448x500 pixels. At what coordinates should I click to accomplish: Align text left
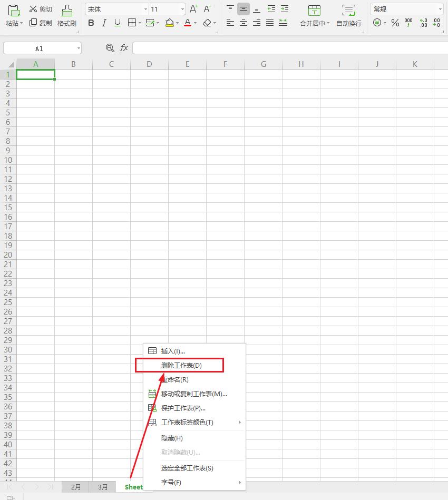point(230,23)
